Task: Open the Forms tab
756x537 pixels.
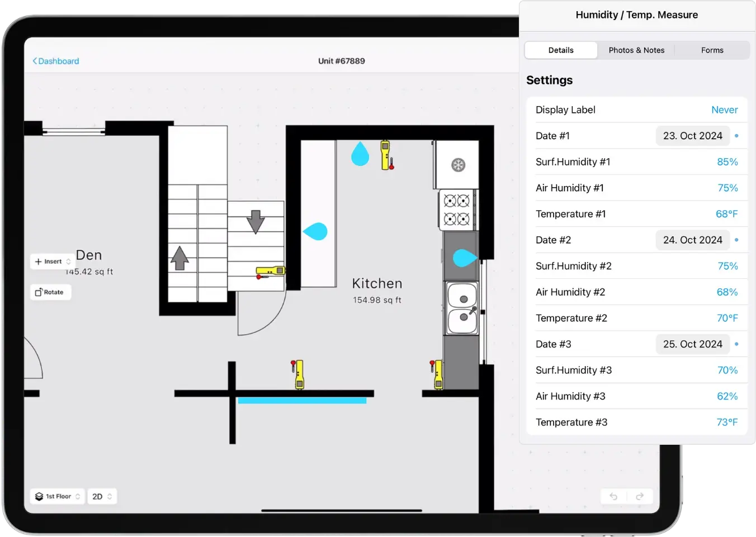Action: tap(712, 50)
